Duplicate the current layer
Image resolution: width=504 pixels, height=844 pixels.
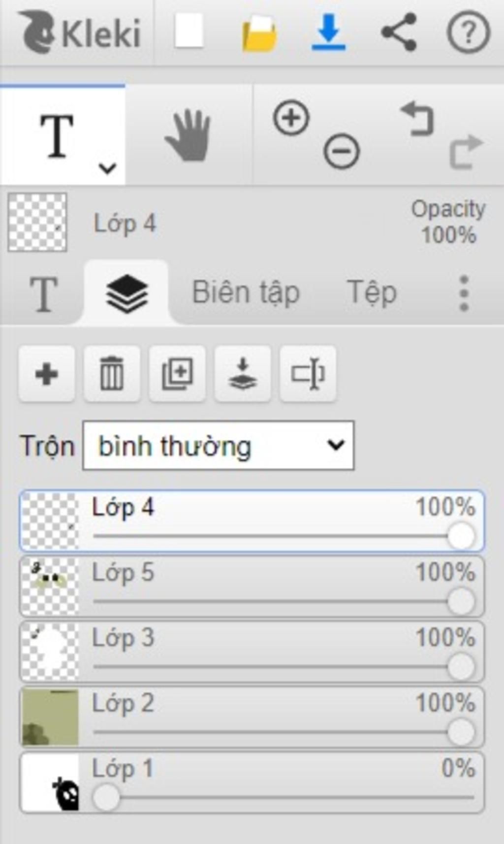(x=177, y=374)
